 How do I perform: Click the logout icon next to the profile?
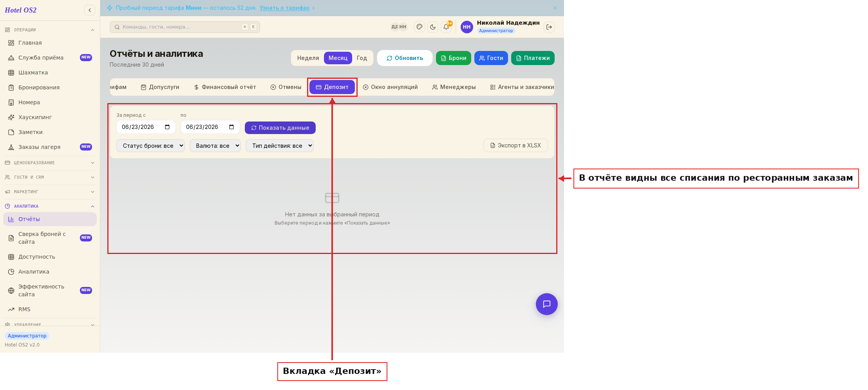coord(549,27)
